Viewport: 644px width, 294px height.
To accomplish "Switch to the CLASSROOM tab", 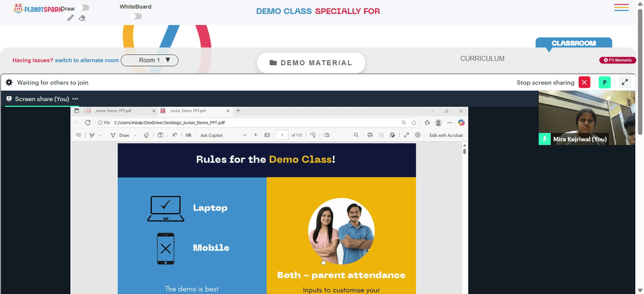I will coord(573,43).
